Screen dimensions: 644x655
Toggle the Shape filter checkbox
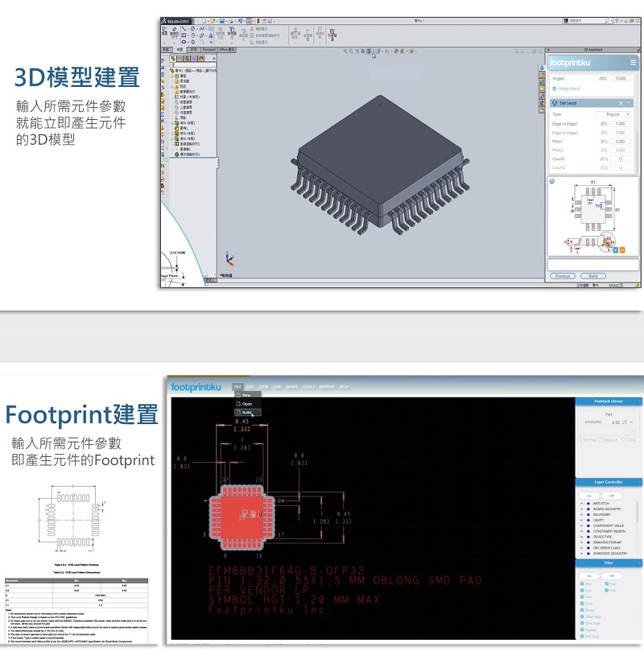582,610
